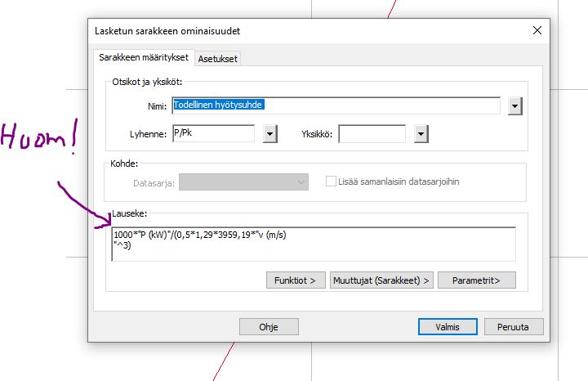Enable Lisää samanlaisiin datasarjoihin checkbox
This screenshot has width=588, height=381.
click(332, 182)
